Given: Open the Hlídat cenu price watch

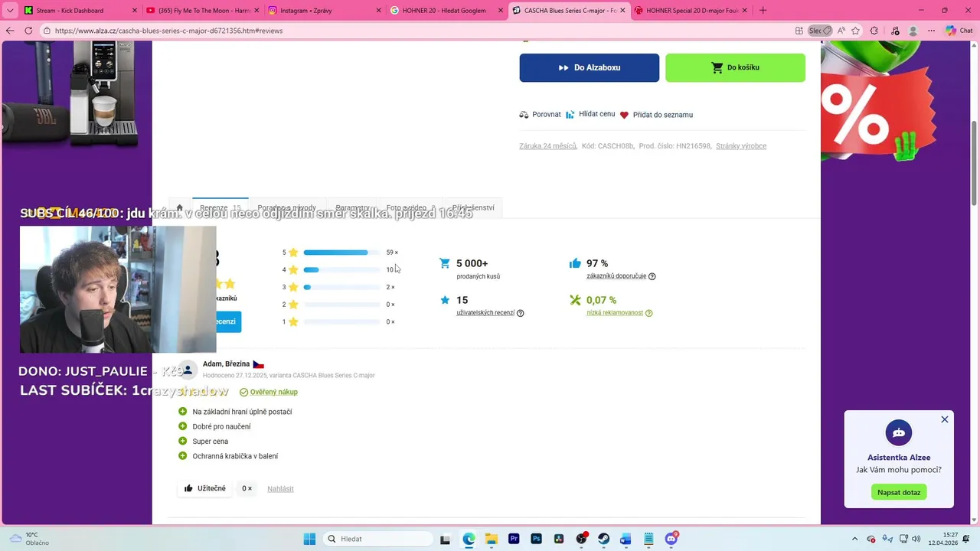Looking at the screenshot, I should (590, 114).
